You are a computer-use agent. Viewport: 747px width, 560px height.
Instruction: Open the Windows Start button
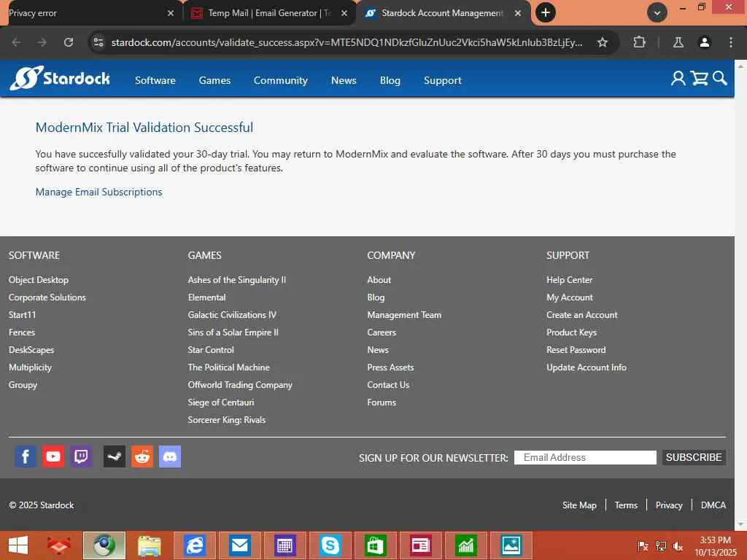point(18,545)
